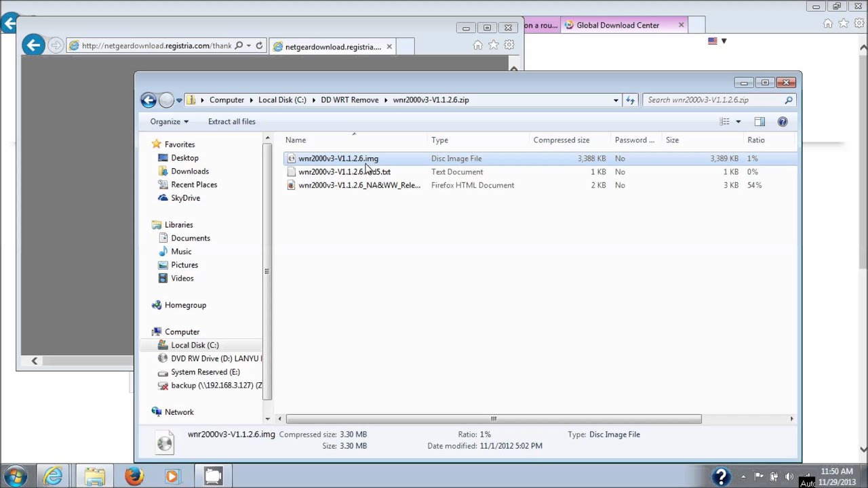
Task: Open the Windows Start menu
Action: coord(15,476)
